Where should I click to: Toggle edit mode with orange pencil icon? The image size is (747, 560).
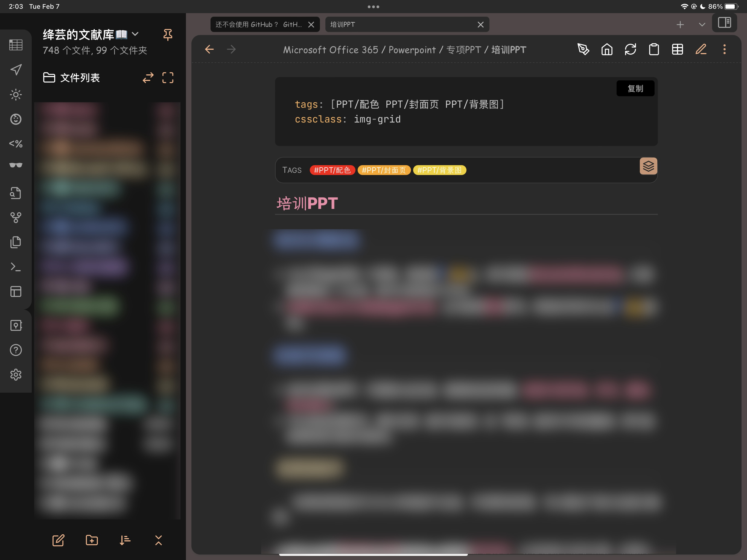click(x=701, y=50)
